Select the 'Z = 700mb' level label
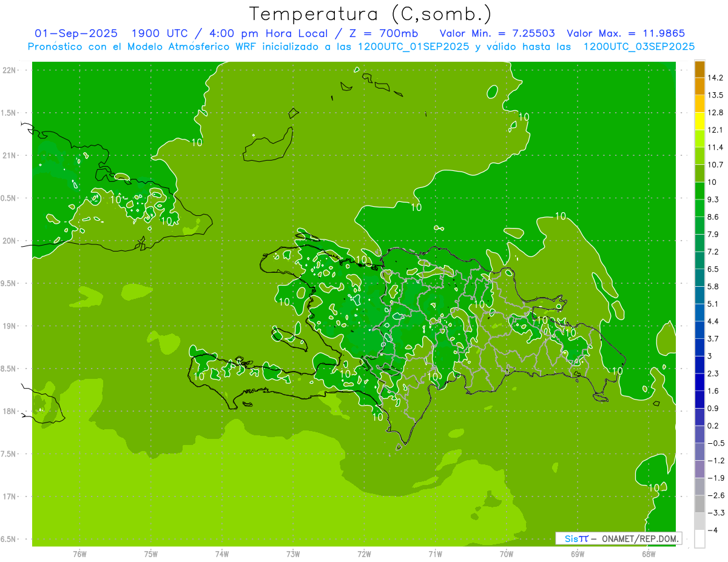Screen dimensions: 728x562 tap(383, 33)
